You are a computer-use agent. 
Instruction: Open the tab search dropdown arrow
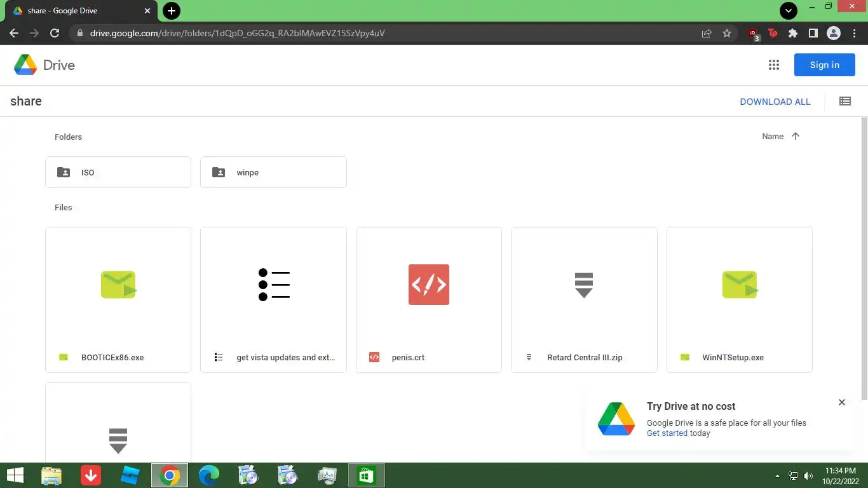pyautogui.click(x=788, y=11)
